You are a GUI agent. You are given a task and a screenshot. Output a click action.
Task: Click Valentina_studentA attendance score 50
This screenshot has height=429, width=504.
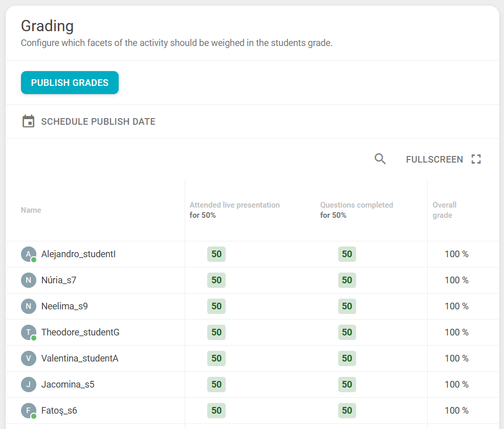click(x=216, y=358)
